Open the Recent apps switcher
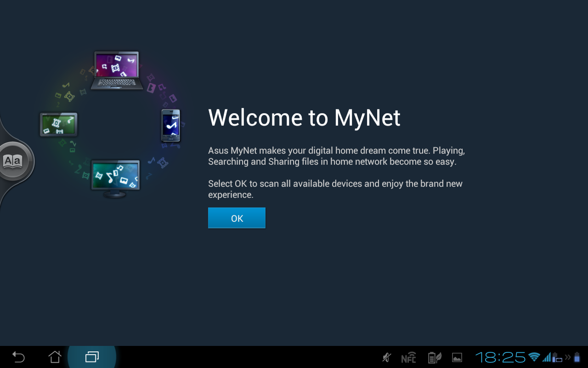 [x=92, y=357]
